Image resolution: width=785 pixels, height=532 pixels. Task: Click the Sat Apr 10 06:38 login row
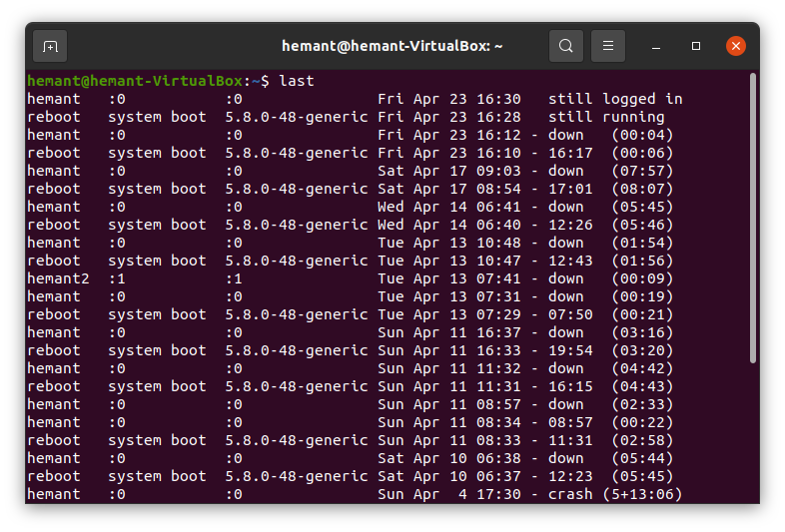coord(350,458)
